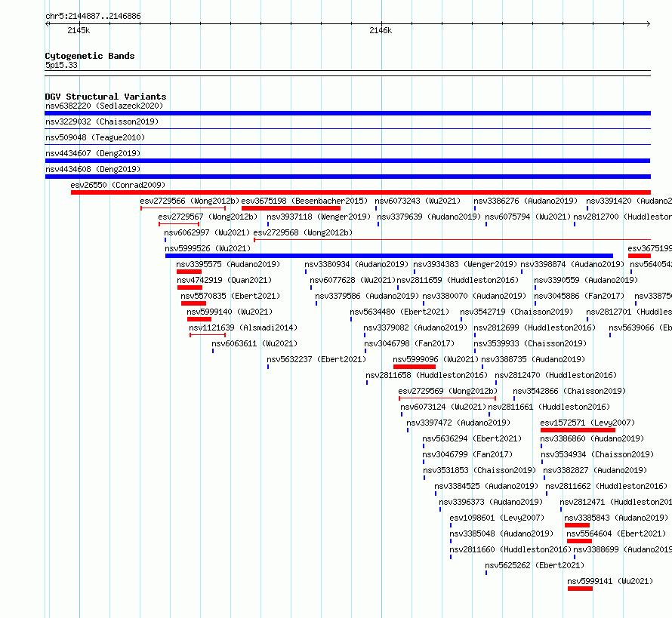
Task: Open esv2729566 (Wong2012b) variant
Action: tap(190, 201)
